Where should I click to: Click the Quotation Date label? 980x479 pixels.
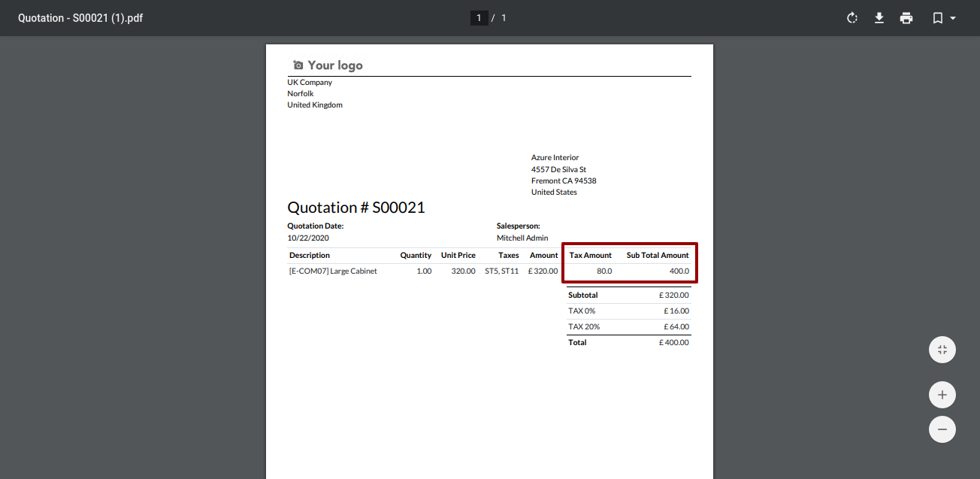[x=316, y=226]
